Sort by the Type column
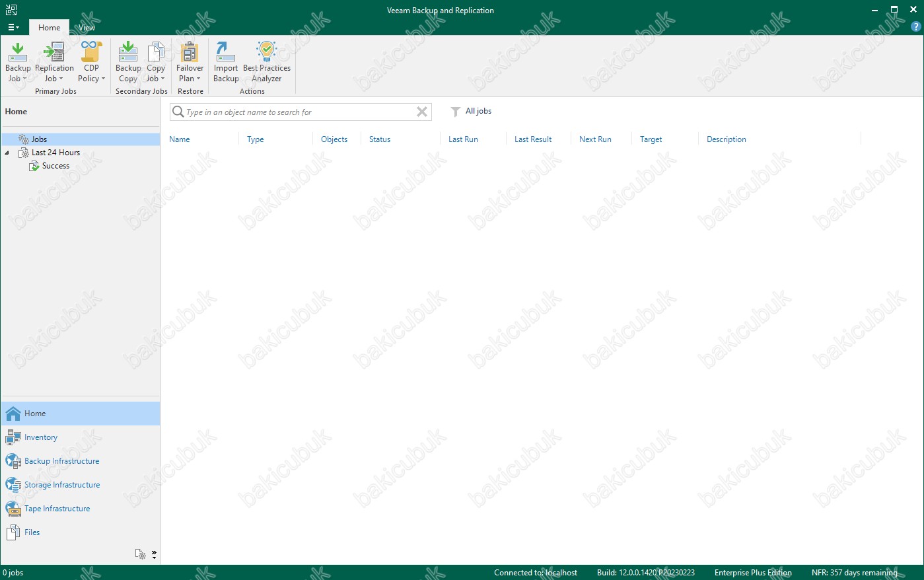The height and width of the screenshot is (580, 924). pyautogui.click(x=256, y=139)
